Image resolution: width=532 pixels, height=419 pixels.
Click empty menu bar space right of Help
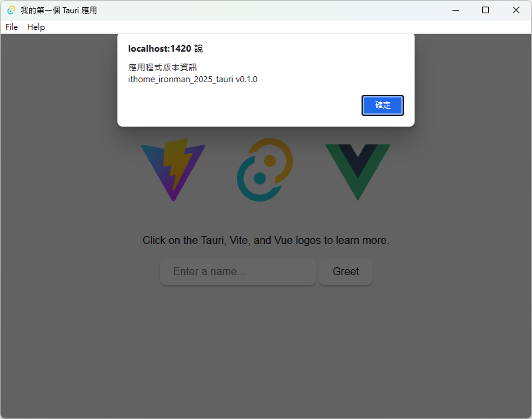[x=289, y=27]
